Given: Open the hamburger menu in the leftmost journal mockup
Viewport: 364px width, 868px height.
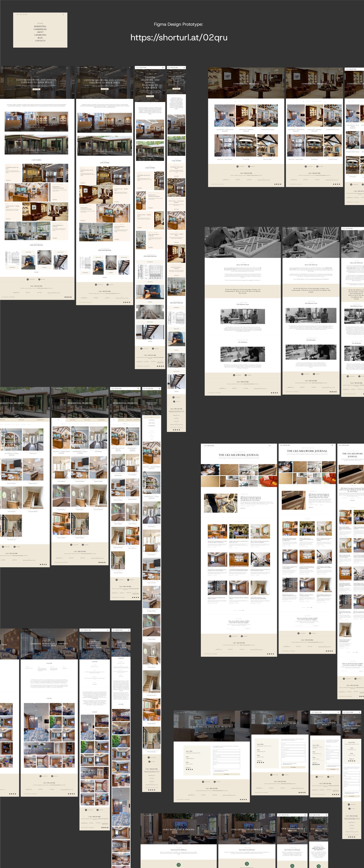Looking at the screenshot, I should [269, 445].
